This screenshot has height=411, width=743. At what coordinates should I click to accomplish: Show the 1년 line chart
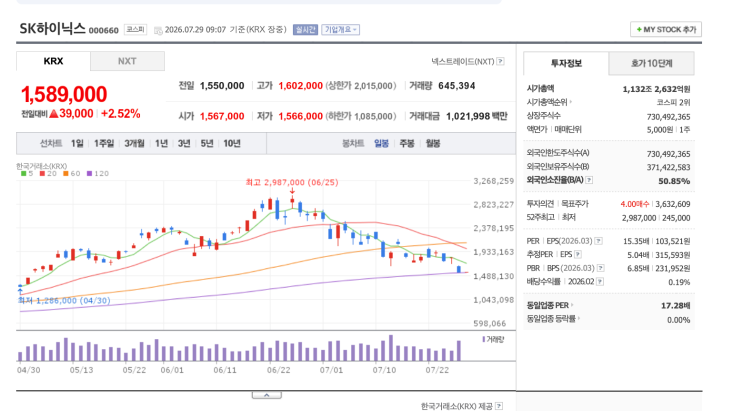tap(161, 144)
